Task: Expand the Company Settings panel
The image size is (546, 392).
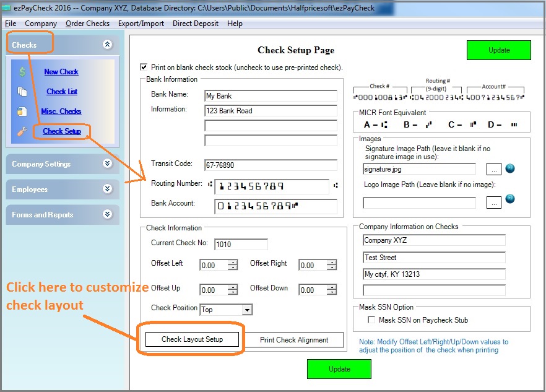Action: (108, 164)
